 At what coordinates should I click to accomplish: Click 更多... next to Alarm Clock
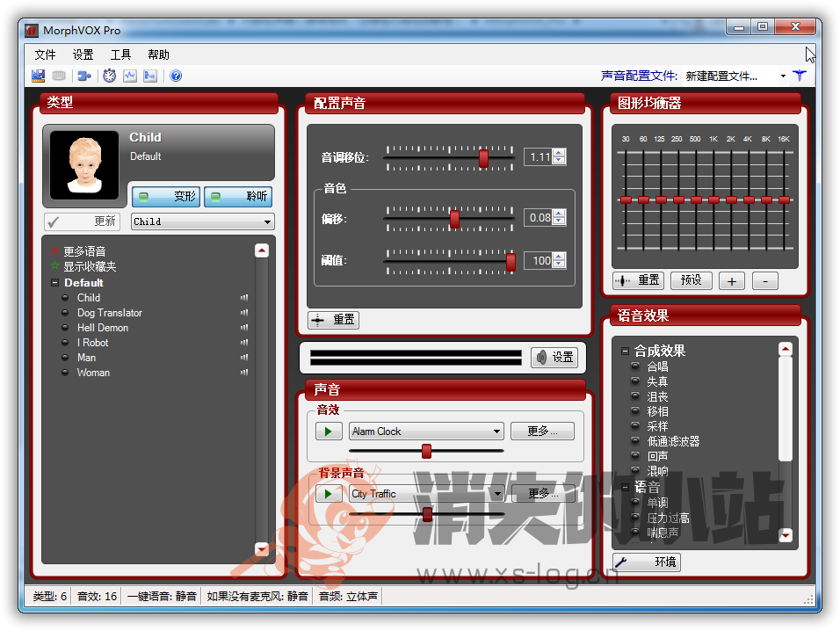542,432
